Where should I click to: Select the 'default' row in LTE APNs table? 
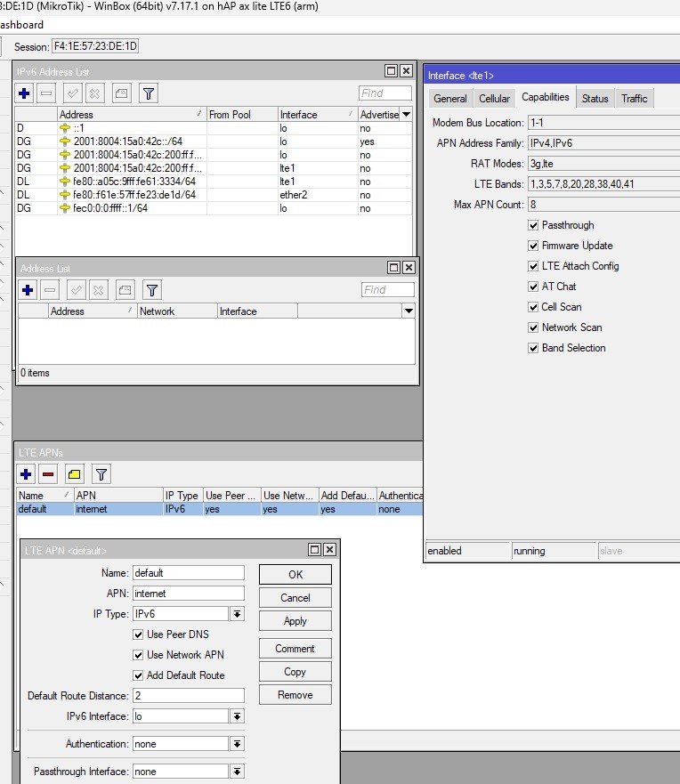click(x=220, y=509)
